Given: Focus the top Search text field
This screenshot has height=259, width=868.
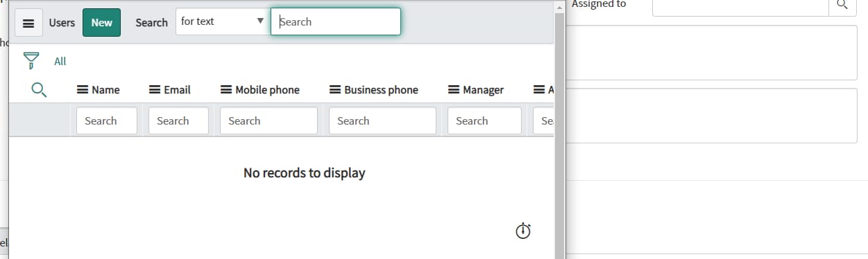Looking at the screenshot, I should point(336,21).
